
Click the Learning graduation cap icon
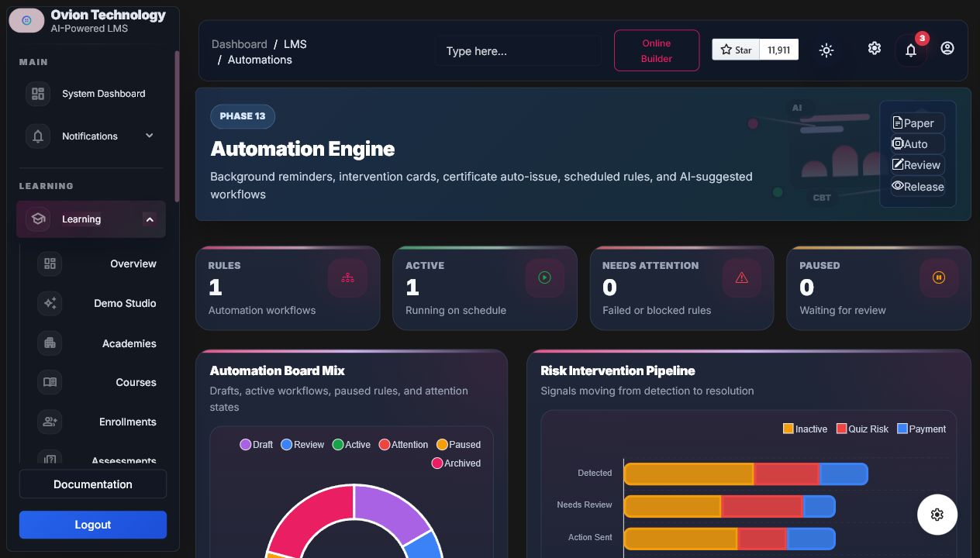coord(37,219)
